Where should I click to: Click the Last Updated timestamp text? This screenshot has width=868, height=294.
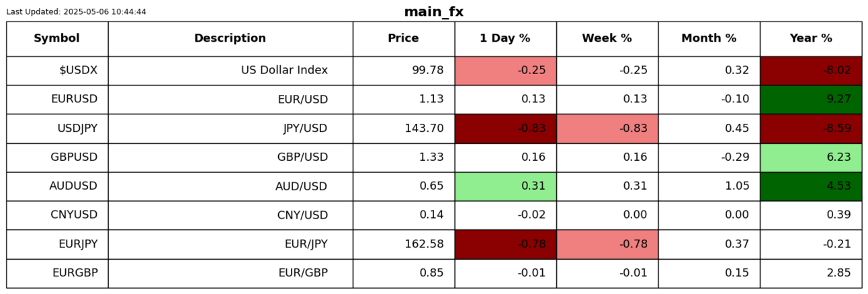tap(76, 12)
